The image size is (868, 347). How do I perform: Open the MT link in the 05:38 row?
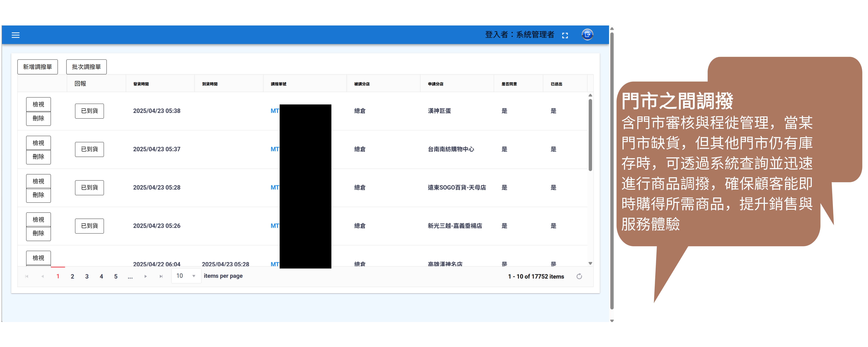[x=275, y=111]
